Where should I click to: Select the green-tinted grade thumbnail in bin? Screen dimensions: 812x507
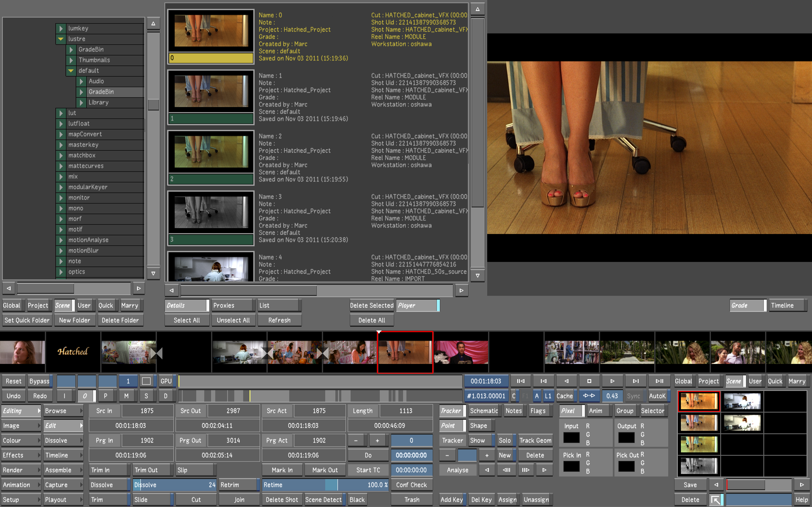[x=699, y=444]
